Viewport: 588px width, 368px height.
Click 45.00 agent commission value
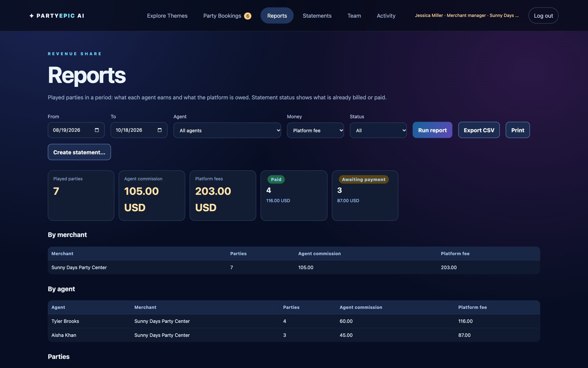(x=346, y=335)
